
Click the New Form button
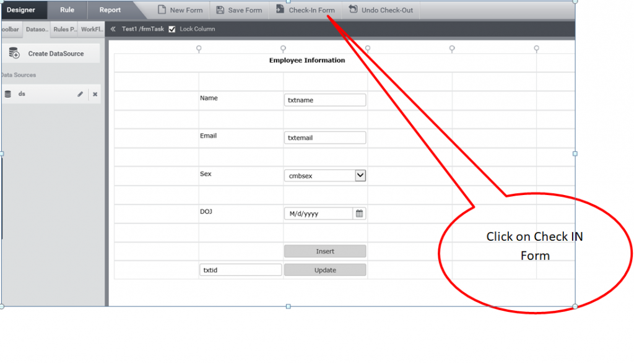(180, 10)
